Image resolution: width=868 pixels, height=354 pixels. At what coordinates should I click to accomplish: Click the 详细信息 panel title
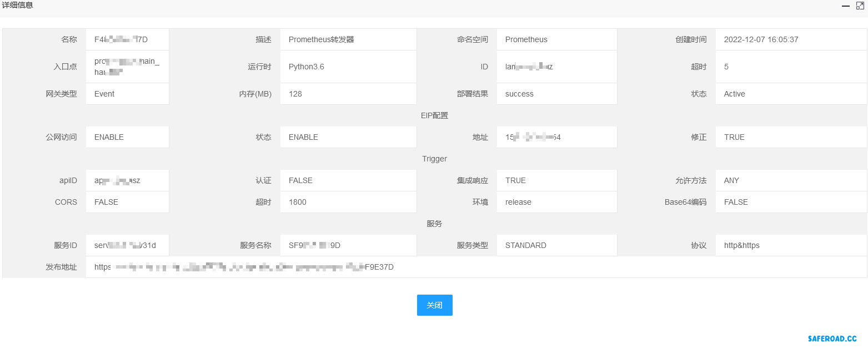pyautogui.click(x=17, y=5)
